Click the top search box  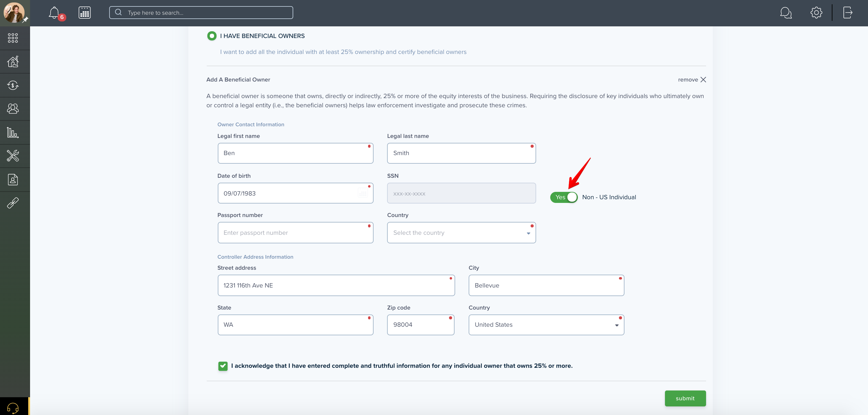click(x=201, y=13)
